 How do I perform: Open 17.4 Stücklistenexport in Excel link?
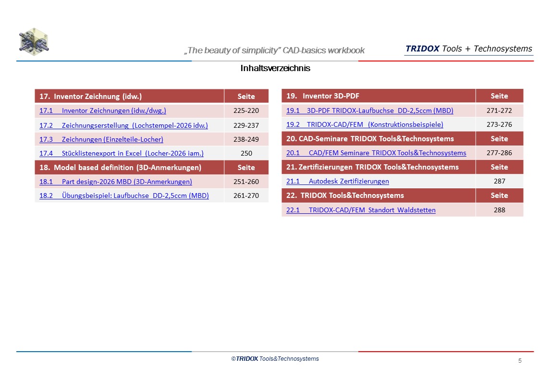click(x=121, y=154)
